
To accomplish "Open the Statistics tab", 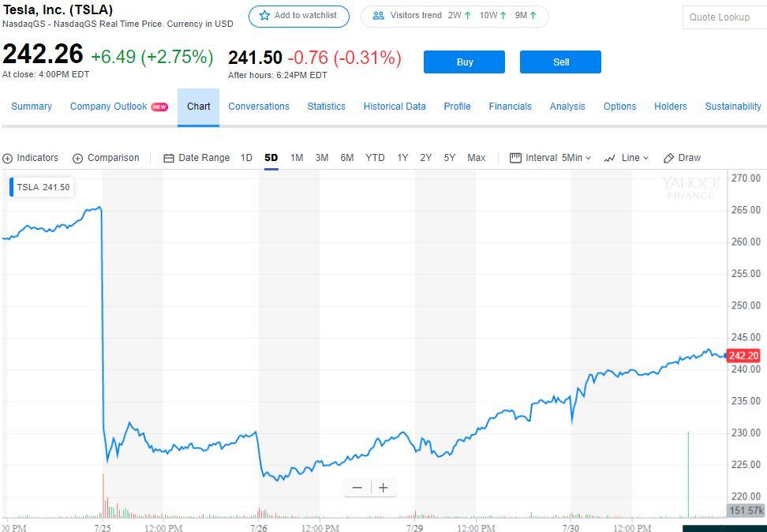I will 326,107.
